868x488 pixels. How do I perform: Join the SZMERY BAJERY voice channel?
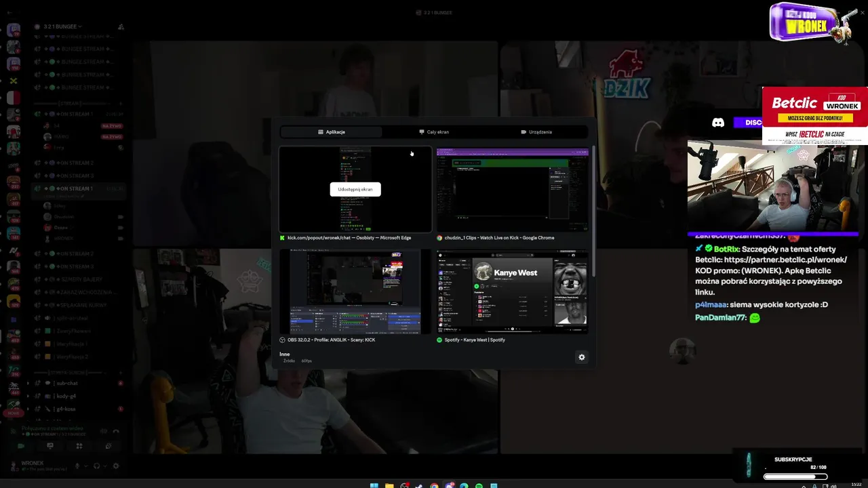[x=78, y=279]
